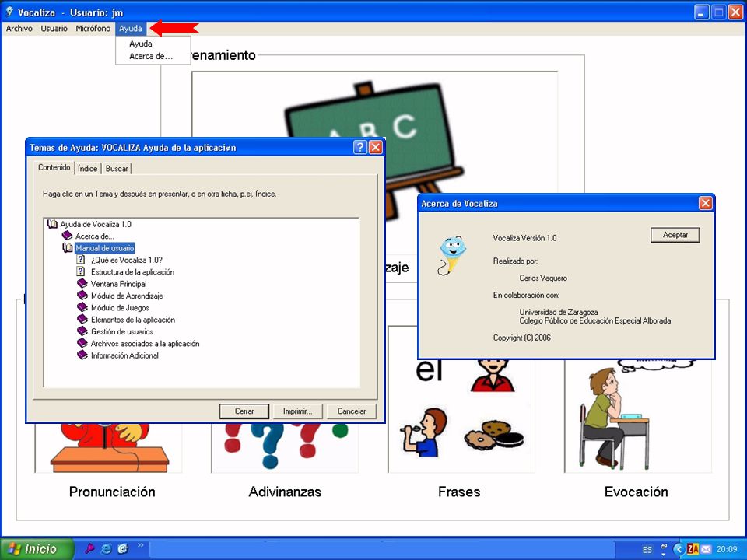Select Archivos asociados a la aplicación text

145,343
